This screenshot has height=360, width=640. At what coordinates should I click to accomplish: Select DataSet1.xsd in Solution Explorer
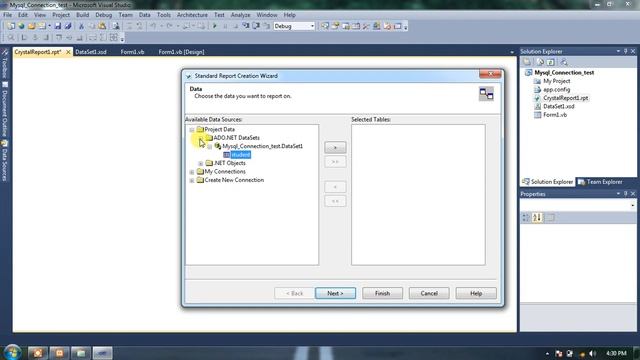click(558, 106)
